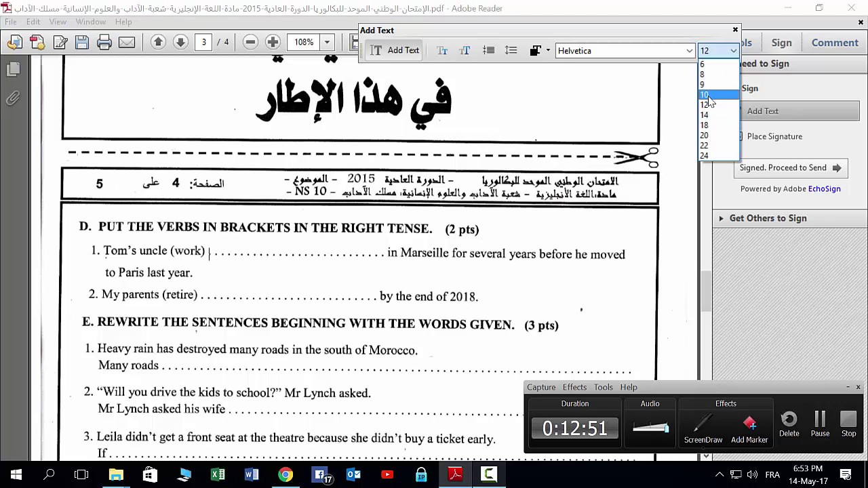This screenshot has height=488, width=868.
Task: Switch to the Sign tab
Action: point(781,43)
